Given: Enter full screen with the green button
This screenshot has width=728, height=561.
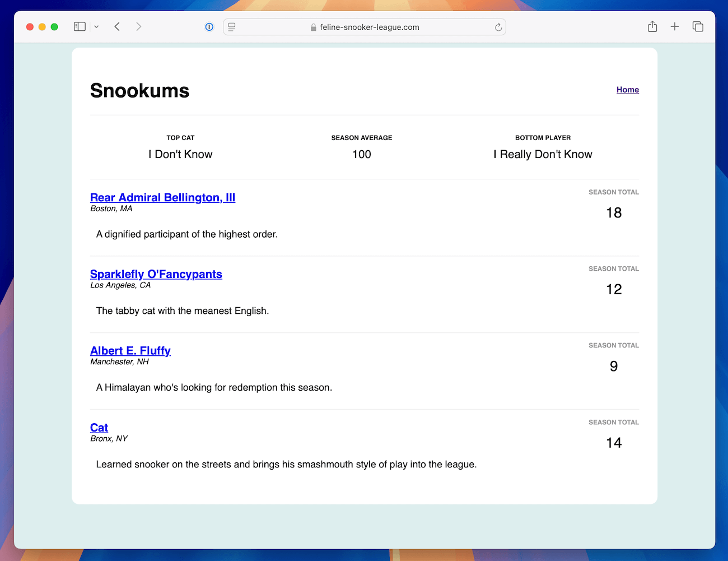Looking at the screenshot, I should coord(54,26).
